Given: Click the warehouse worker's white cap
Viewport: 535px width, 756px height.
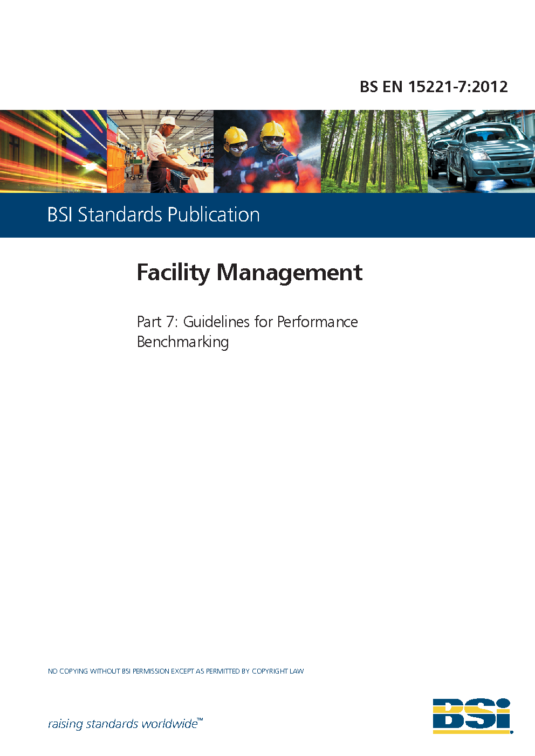Looking at the screenshot, I should [169, 121].
